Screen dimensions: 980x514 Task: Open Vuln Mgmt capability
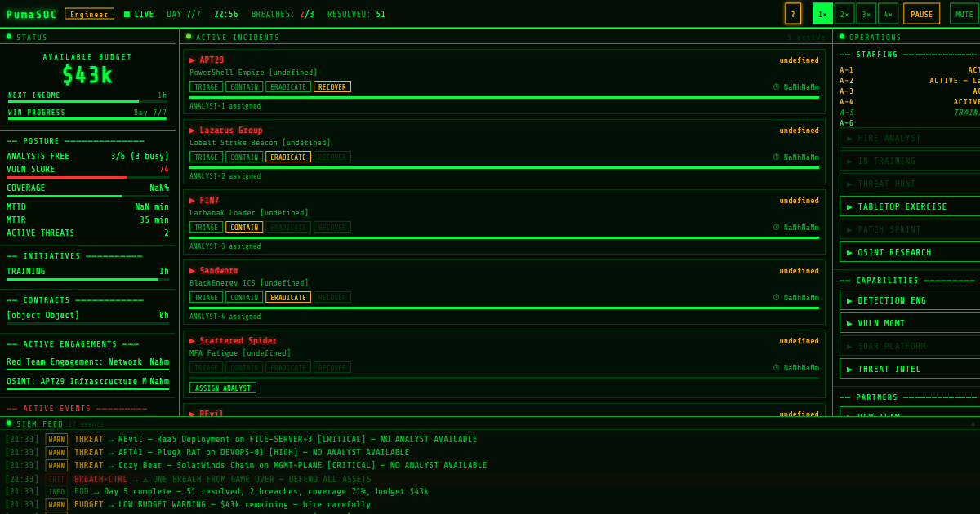point(910,323)
